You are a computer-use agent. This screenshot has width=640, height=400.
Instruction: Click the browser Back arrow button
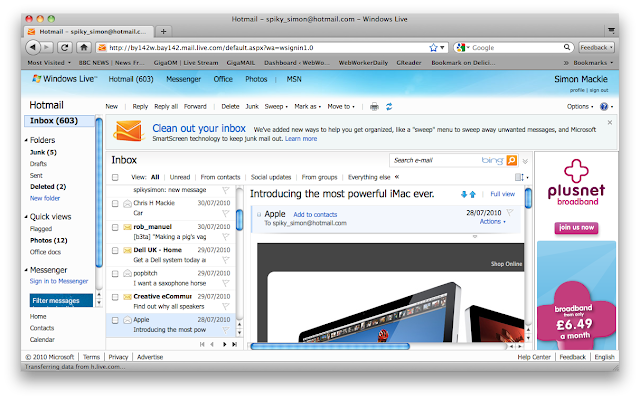tap(33, 47)
